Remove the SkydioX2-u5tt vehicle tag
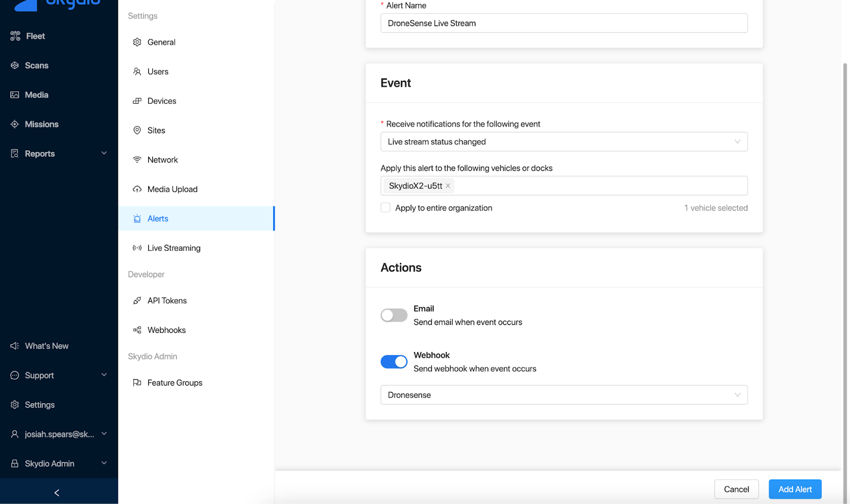This screenshot has width=850, height=504. coord(448,186)
